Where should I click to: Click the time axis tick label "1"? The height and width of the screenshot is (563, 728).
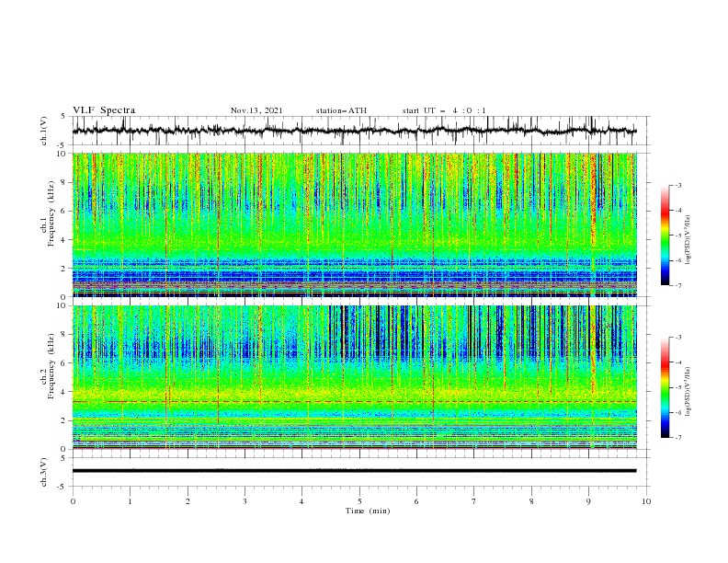[130, 501]
